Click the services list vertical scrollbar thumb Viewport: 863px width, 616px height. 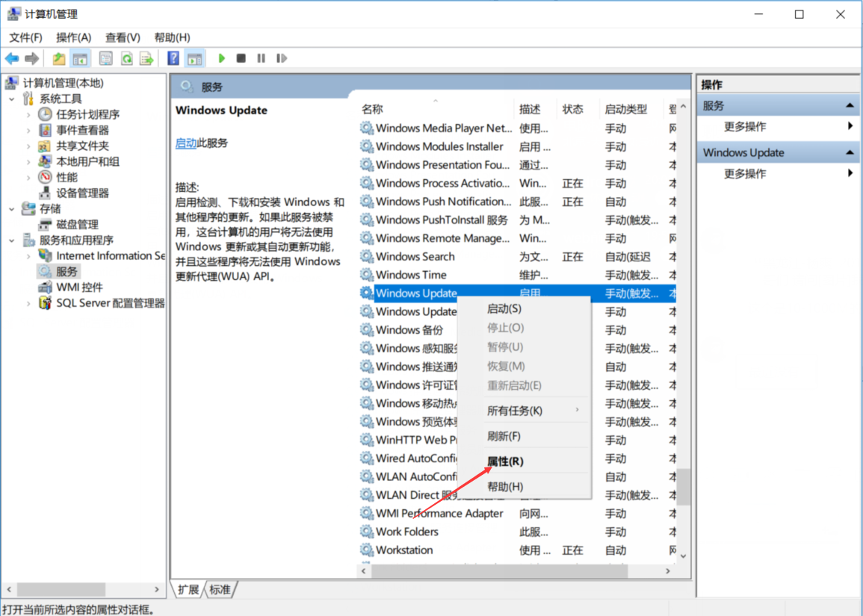click(x=683, y=487)
